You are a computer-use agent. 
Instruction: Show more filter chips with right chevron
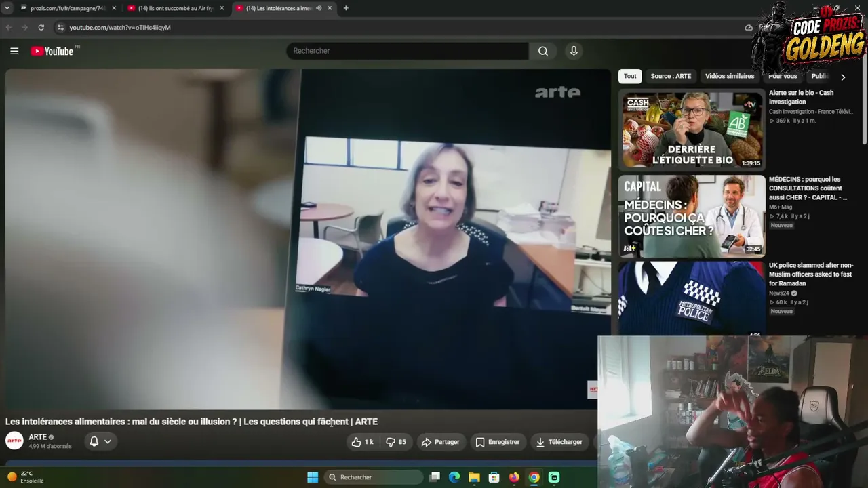843,77
